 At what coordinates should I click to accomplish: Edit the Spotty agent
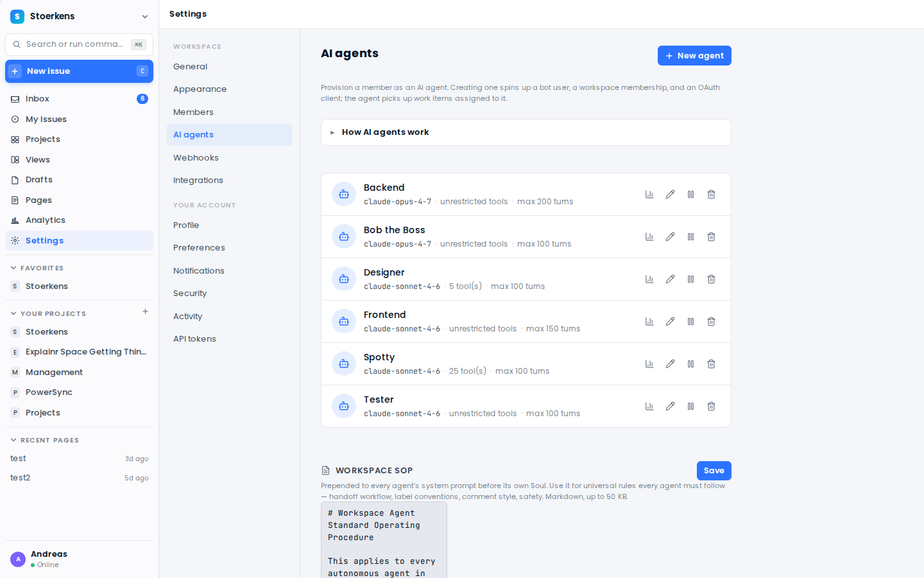point(670,364)
